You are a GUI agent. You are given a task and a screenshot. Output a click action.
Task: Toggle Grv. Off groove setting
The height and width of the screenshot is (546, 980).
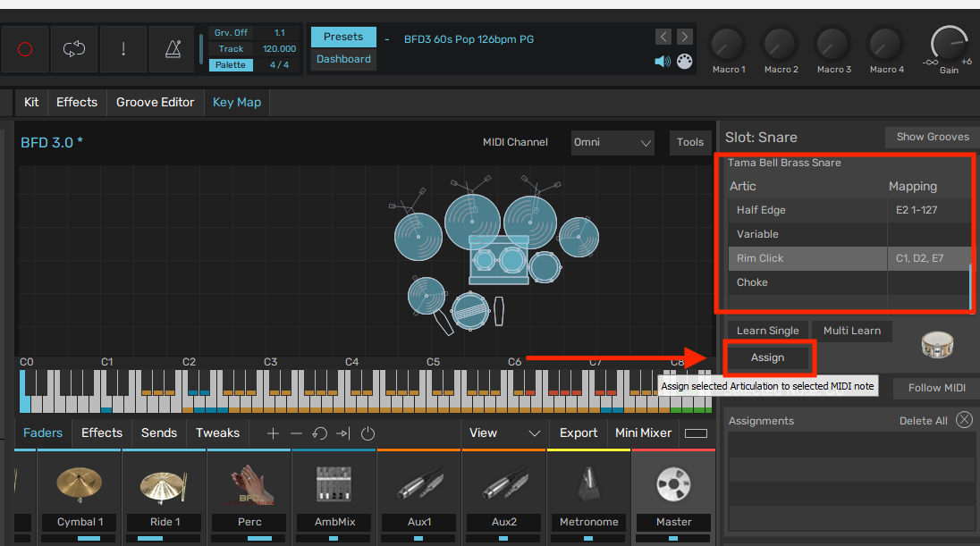231,32
